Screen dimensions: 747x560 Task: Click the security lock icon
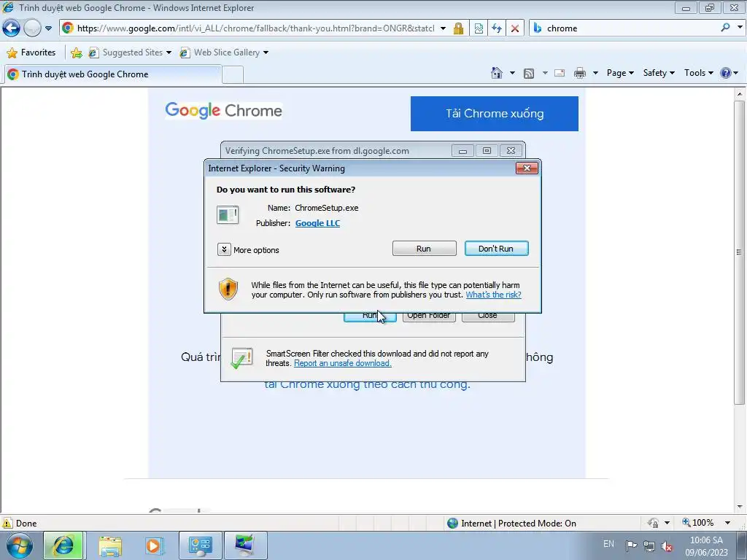point(458,28)
